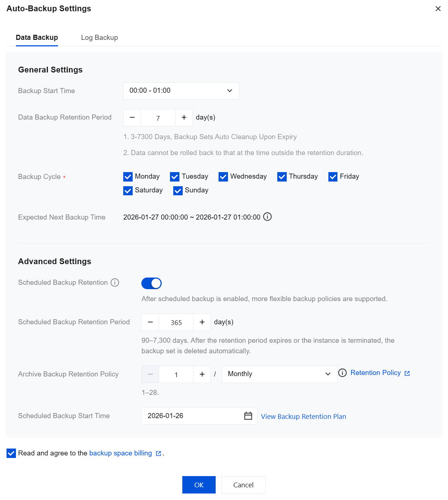Increase Scheduled Backup Retention Period with plus

tap(202, 322)
